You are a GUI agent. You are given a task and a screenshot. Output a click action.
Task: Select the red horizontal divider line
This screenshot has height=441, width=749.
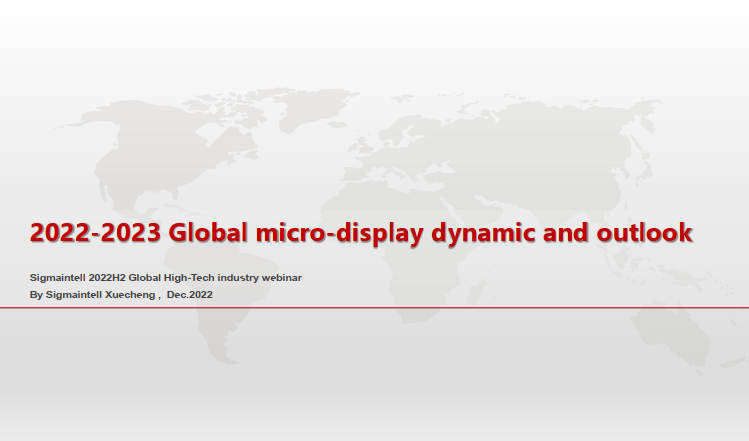[374, 308]
